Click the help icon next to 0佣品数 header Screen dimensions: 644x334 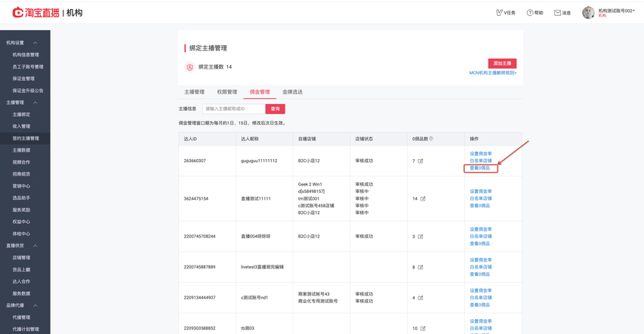point(431,139)
